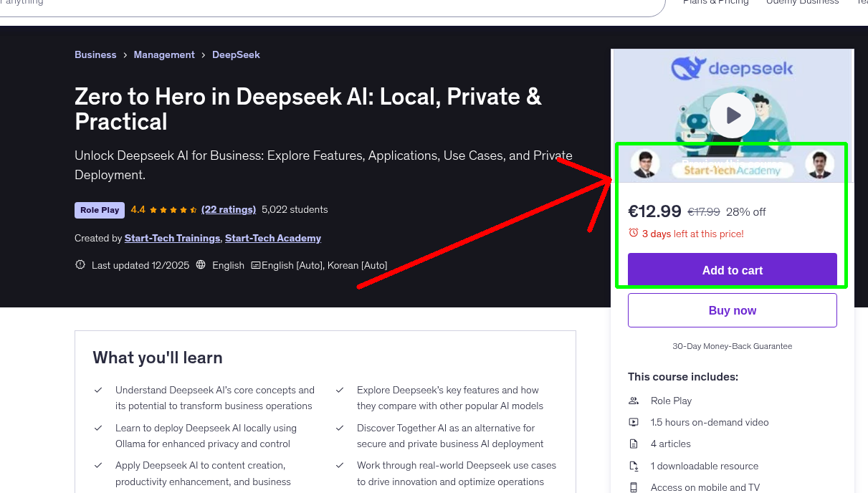Visit the Start-Tech Trainings instructor page
The height and width of the screenshot is (493, 868).
coord(172,238)
